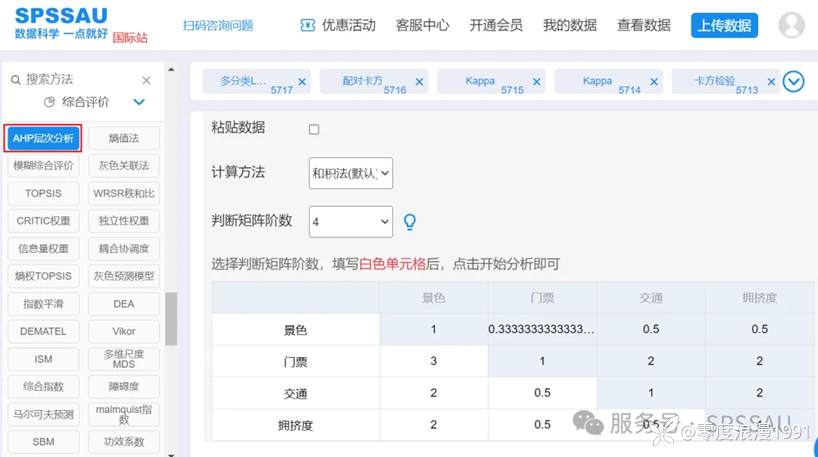The width and height of the screenshot is (818, 457).
Task: Select the TOPSIS method button
Action: coord(43,193)
